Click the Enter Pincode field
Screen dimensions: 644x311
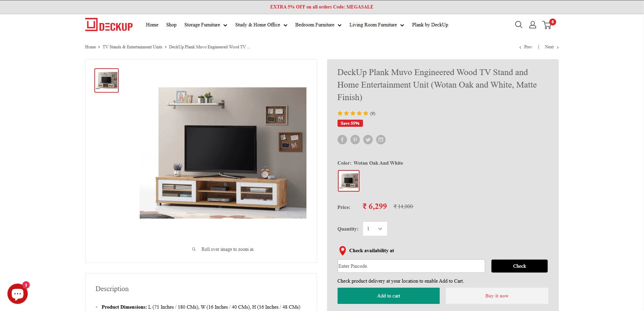point(411,266)
